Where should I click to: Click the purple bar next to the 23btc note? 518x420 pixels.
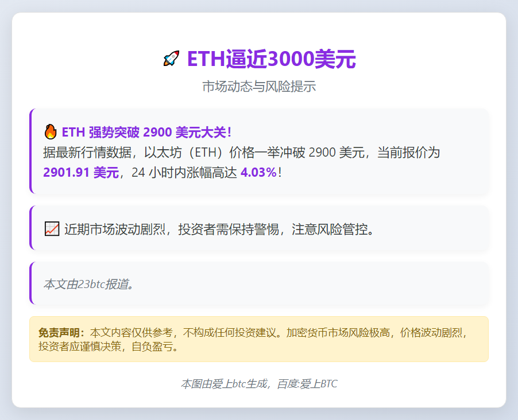coord(30,283)
